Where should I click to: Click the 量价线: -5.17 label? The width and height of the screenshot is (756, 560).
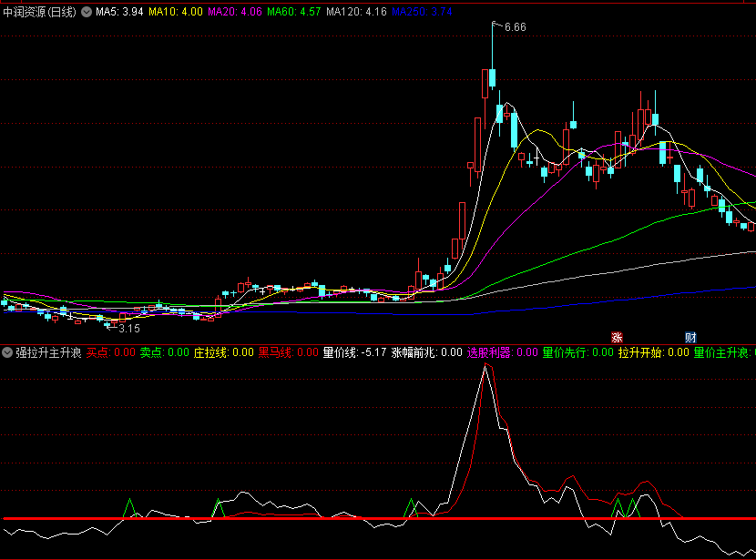tap(354, 352)
